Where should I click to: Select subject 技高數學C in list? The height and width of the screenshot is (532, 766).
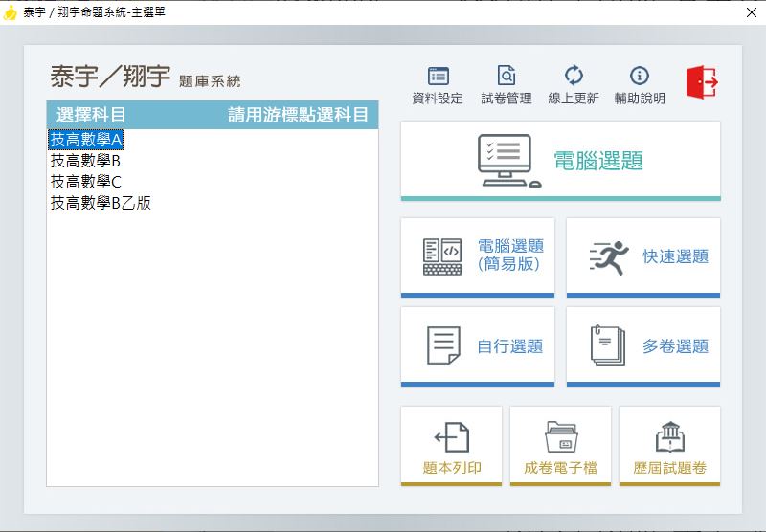coord(86,182)
